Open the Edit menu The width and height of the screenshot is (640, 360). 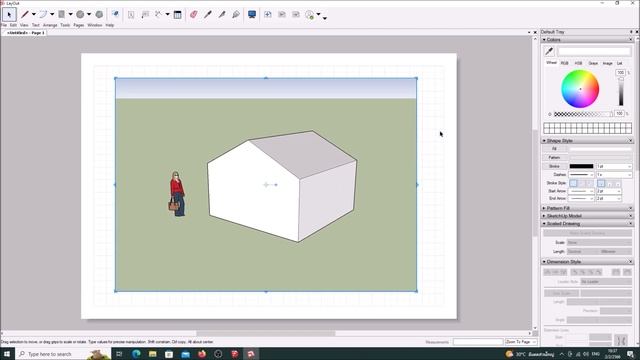click(x=13, y=25)
